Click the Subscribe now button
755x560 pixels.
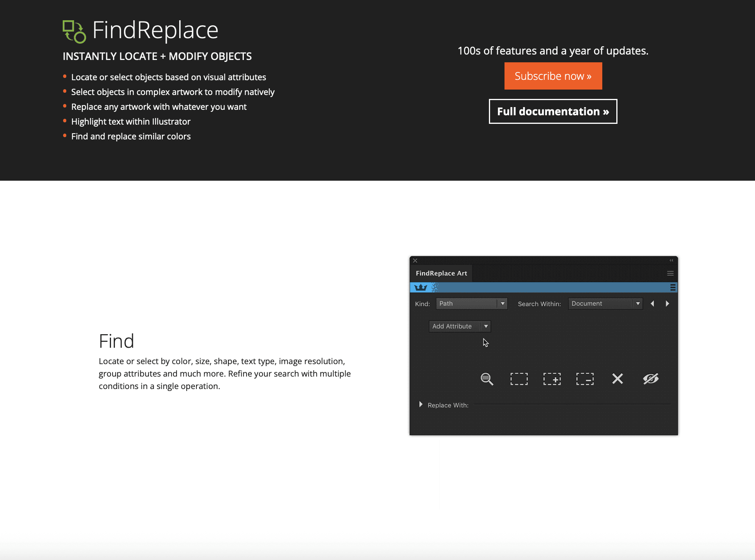pyautogui.click(x=553, y=76)
